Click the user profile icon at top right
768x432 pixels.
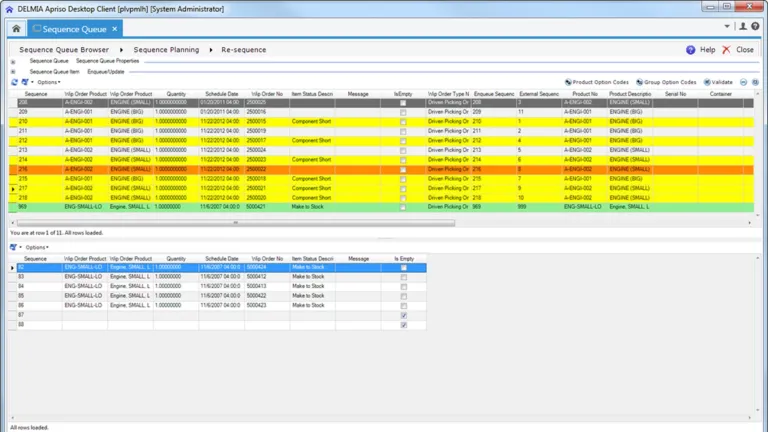[743, 27]
